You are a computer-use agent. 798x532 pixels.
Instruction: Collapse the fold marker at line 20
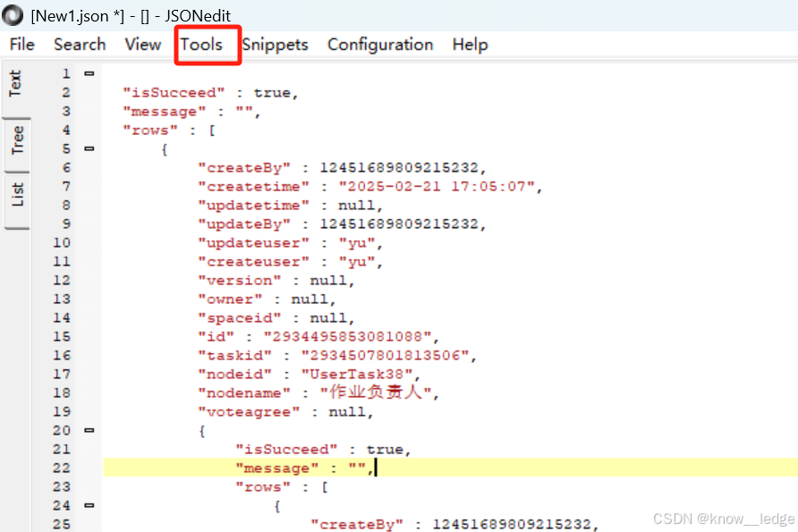click(x=89, y=430)
